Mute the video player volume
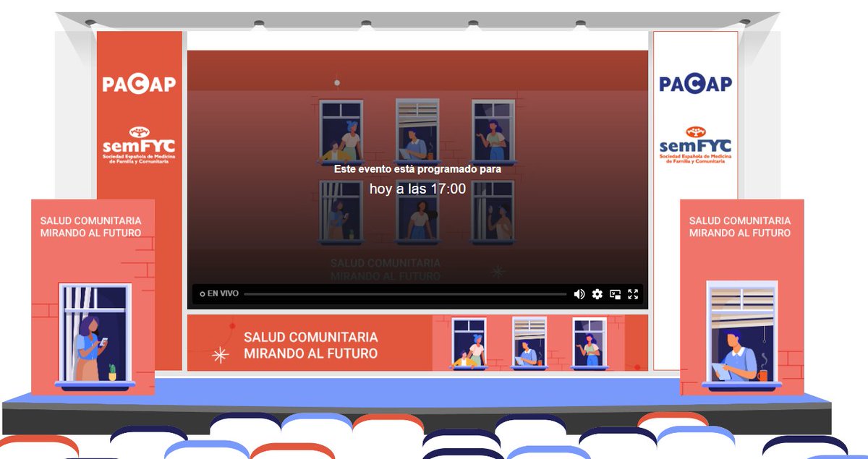The image size is (868, 459). tap(579, 293)
